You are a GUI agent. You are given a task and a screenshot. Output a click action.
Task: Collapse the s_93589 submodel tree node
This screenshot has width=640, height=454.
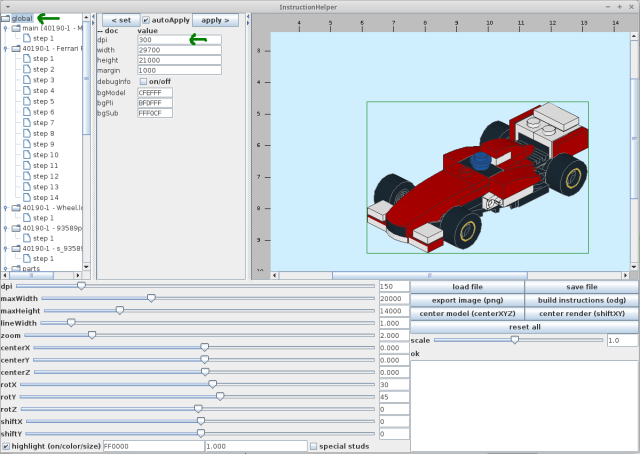click(x=6, y=248)
